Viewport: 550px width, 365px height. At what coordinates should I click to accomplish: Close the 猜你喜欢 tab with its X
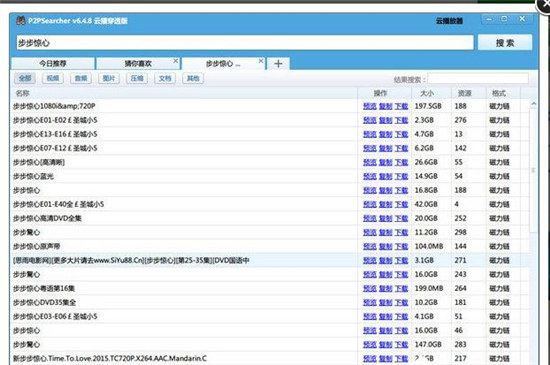175,61
